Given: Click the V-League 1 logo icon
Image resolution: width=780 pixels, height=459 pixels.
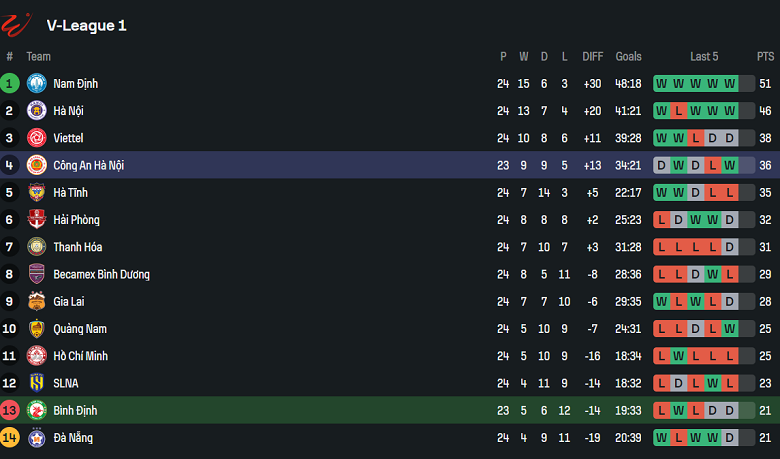Looking at the screenshot, I should (x=19, y=24).
